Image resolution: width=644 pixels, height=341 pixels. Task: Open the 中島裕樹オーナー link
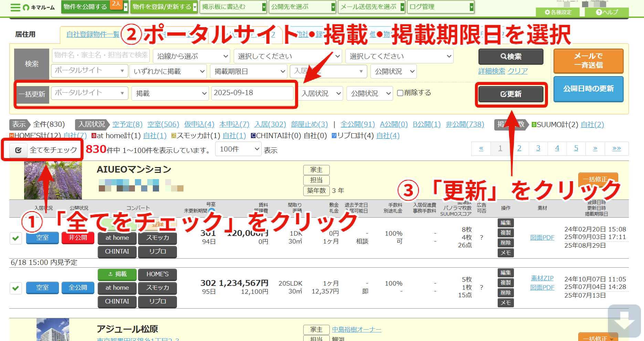pos(357,330)
